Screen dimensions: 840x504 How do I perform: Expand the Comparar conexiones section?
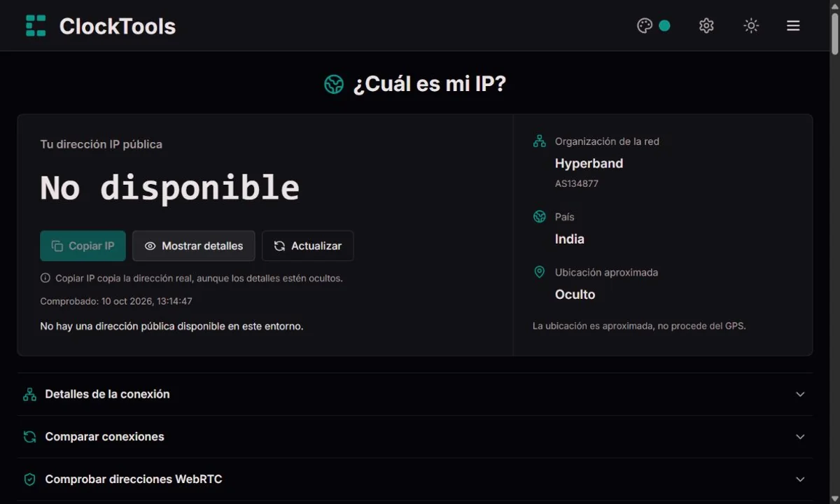click(x=415, y=437)
